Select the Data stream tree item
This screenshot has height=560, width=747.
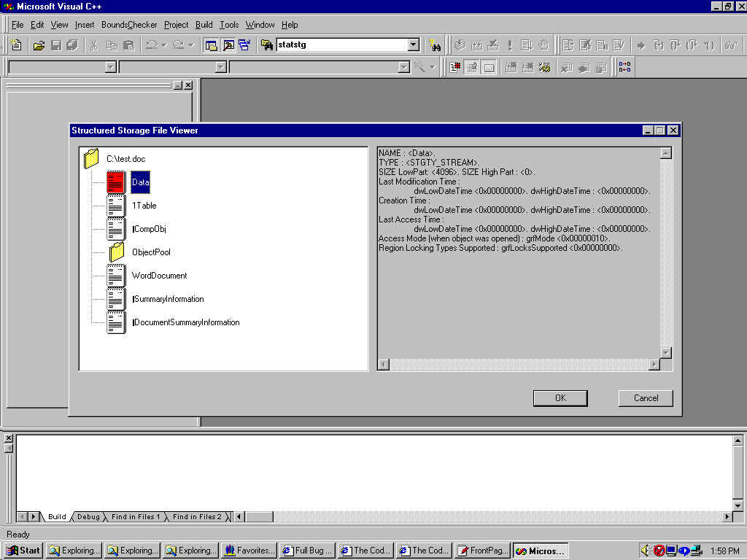141,182
